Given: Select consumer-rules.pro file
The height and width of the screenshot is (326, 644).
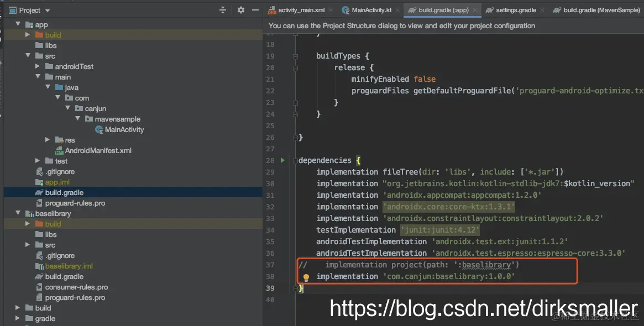Looking at the screenshot, I should [x=76, y=287].
